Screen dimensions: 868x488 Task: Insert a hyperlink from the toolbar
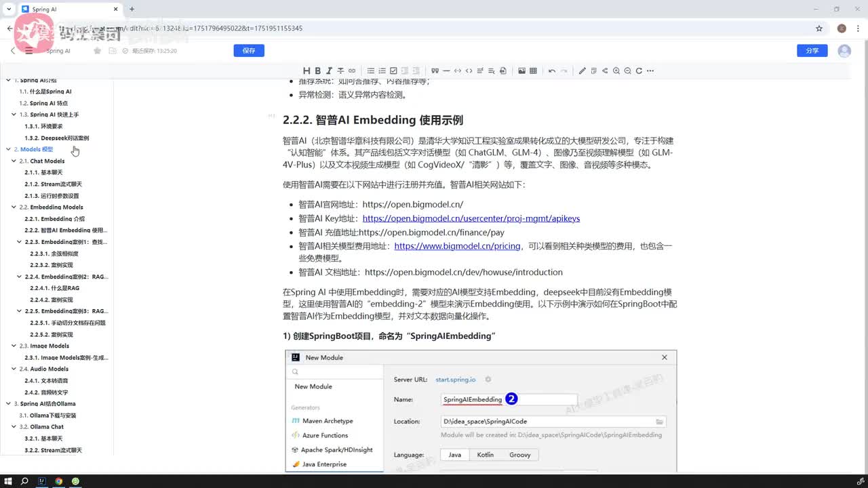352,70
